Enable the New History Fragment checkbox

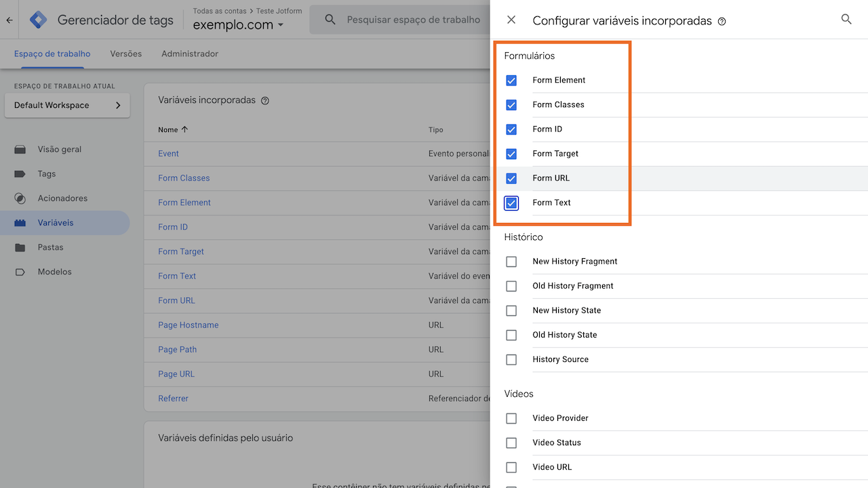(x=511, y=261)
